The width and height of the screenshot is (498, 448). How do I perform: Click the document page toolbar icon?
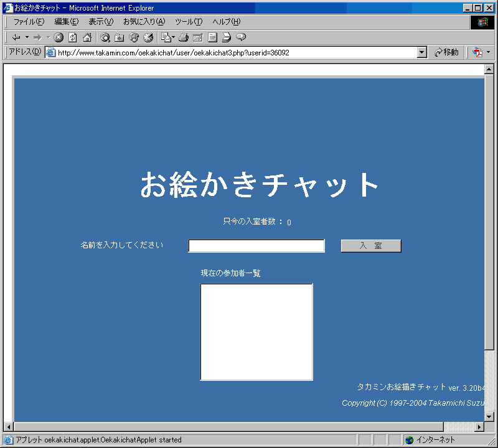[x=212, y=37]
